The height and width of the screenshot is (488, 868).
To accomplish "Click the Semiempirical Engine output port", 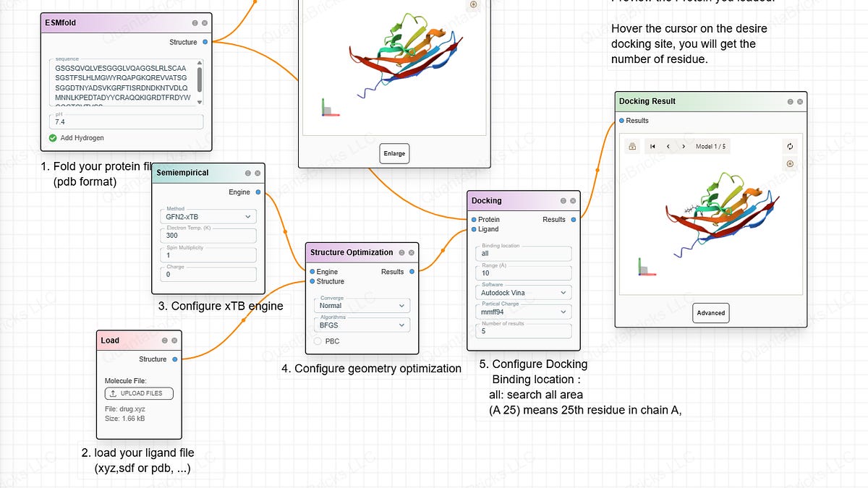I will coord(258,192).
